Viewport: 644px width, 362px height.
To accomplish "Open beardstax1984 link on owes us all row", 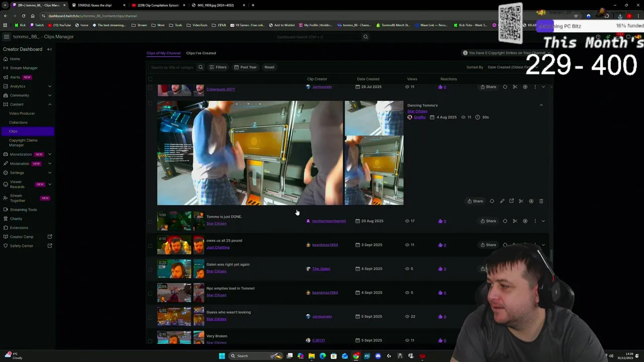I will 325,245.
